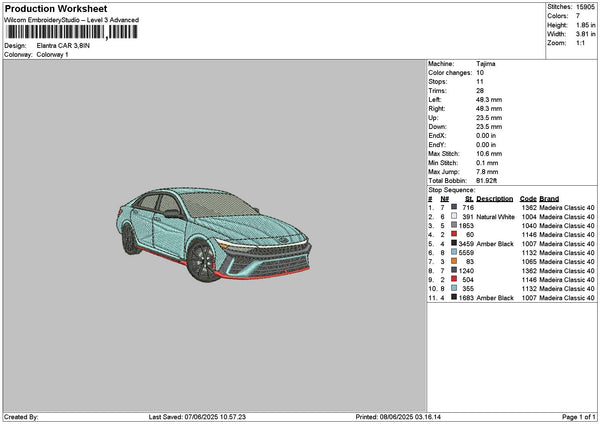Click the Colorway 1 value
The height and width of the screenshot is (424, 600).
54,54
